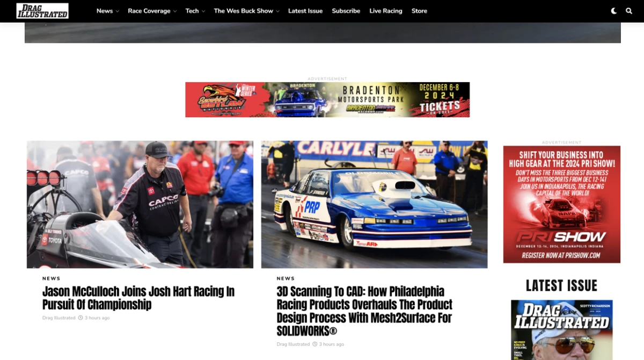The height and width of the screenshot is (360, 644).
Task: Go to the Latest Issue page
Action: point(305,11)
